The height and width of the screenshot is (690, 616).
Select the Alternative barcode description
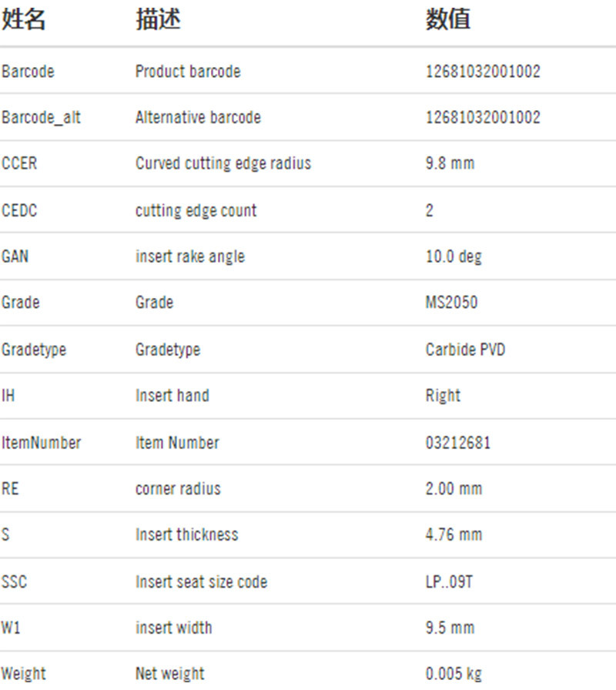pos(198,118)
